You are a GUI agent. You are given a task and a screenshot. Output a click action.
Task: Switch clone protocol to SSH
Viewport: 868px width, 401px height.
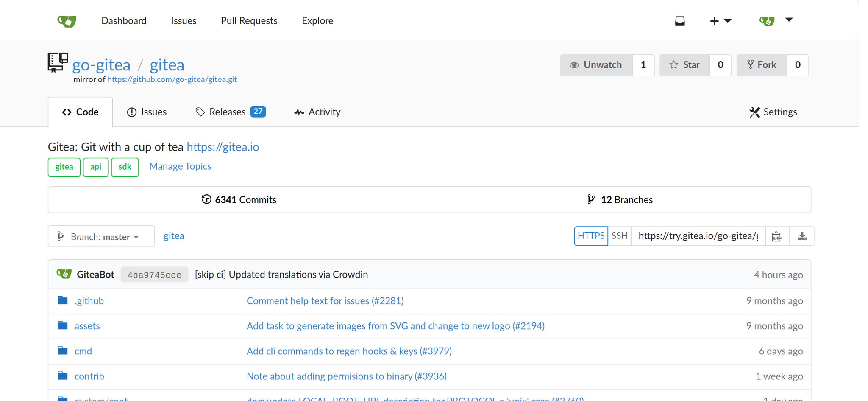click(620, 236)
